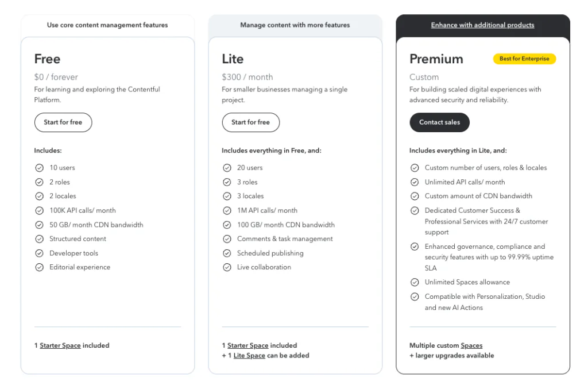The image size is (588, 381).
Task: Click the check icon next to Structured content
Action: pyautogui.click(x=40, y=238)
